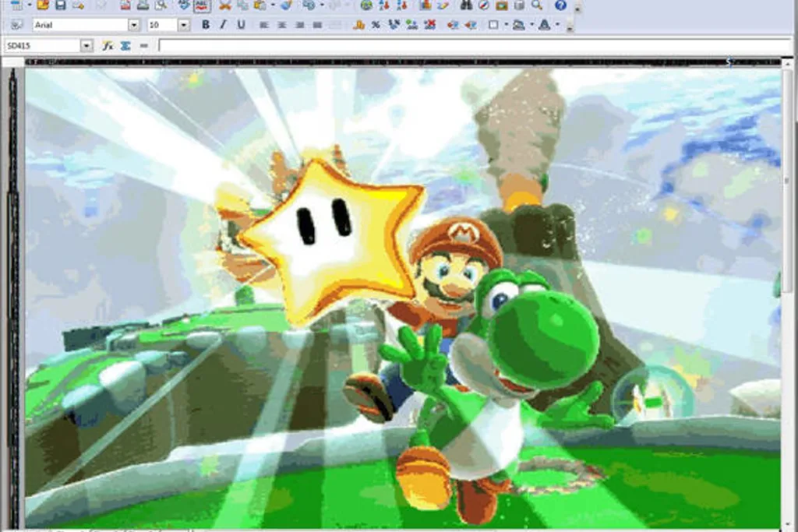Click the Function equals sign button
The image size is (798, 532).
(x=143, y=46)
